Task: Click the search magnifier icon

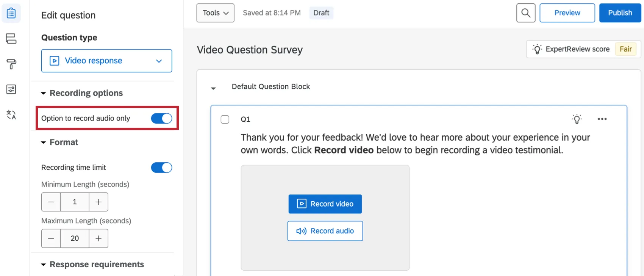Action: click(525, 13)
